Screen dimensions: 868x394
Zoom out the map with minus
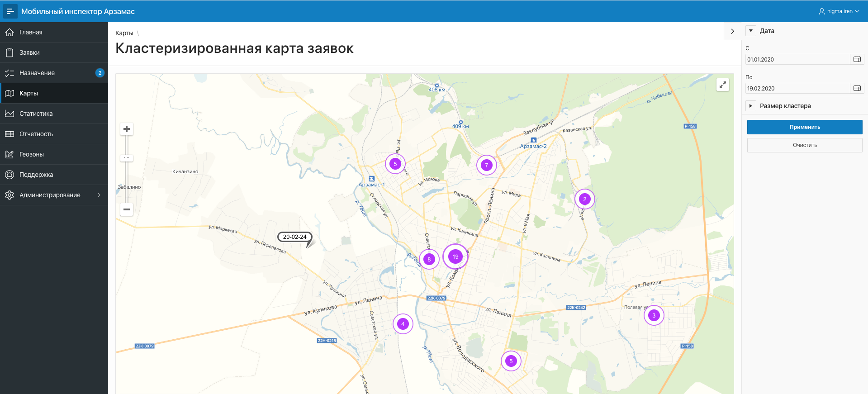pos(127,209)
